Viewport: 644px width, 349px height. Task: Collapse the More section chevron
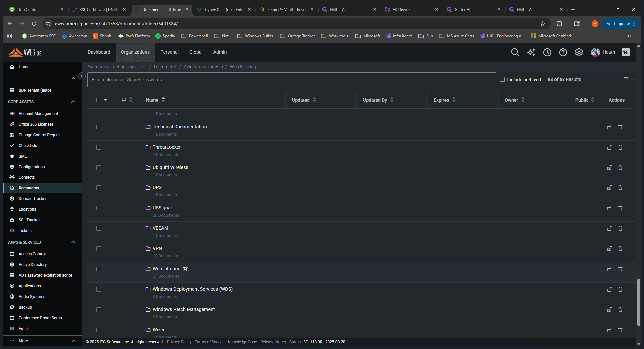[74, 341]
